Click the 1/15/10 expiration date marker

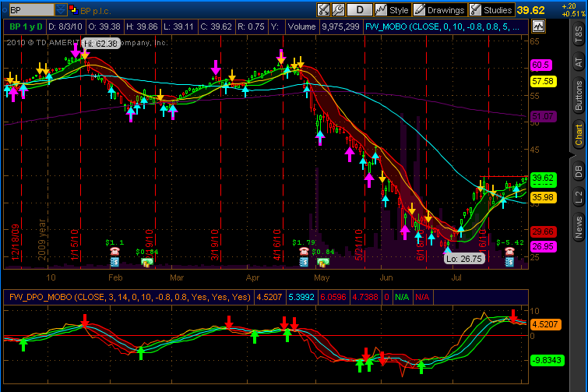[75, 245]
